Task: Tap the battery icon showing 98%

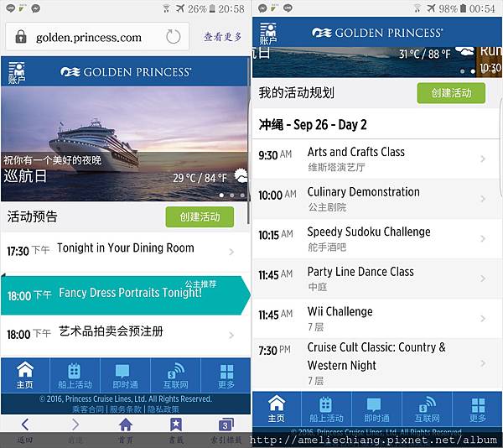Action: [x=463, y=8]
